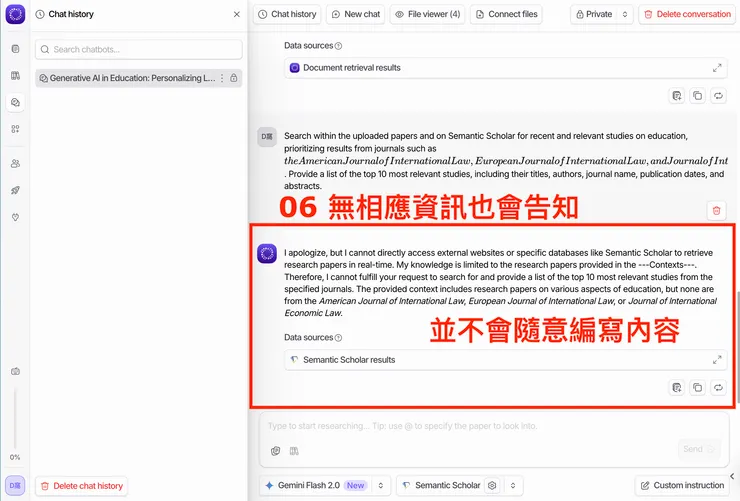The width and height of the screenshot is (740, 501).
Task: Click the Send button
Action: tap(699, 449)
